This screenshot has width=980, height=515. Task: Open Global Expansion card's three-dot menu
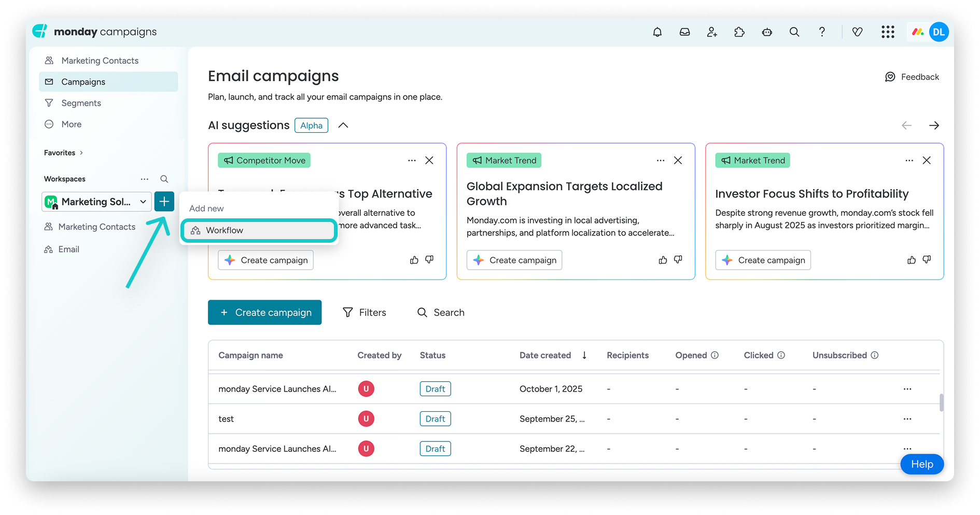point(660,160)
